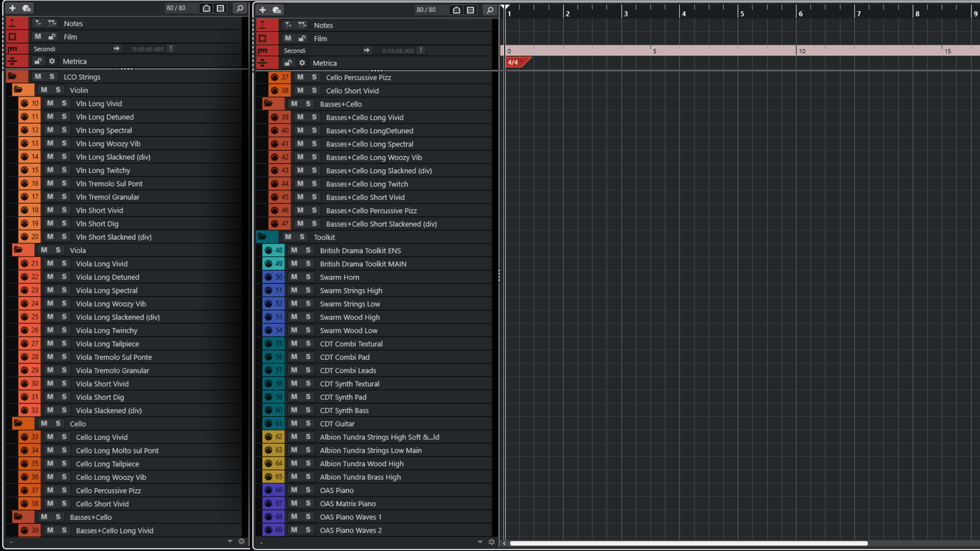Toggle lock on left Film track
Image resolution: width=980 pixels, height=551 pixels.
point(52,37)
